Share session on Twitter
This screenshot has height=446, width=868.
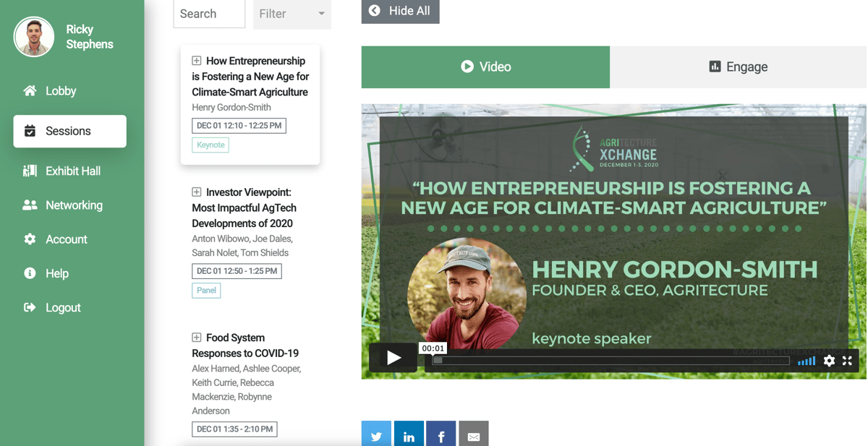376,434
